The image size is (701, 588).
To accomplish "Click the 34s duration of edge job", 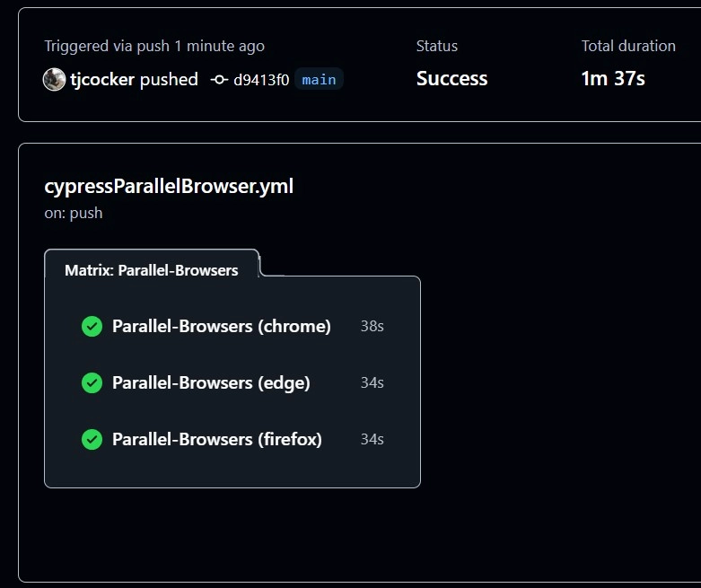I will (x=372, y=382).
